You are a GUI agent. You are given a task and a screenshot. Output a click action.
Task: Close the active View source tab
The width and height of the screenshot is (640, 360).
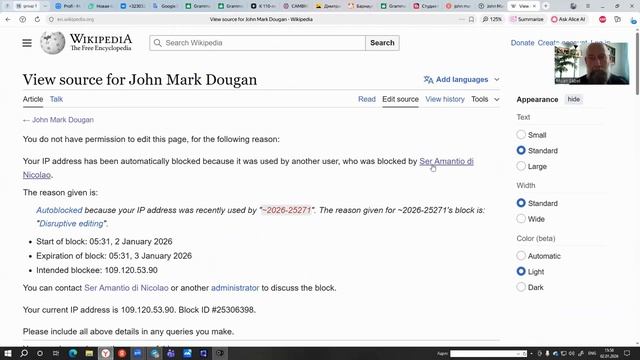pos(534,6)
